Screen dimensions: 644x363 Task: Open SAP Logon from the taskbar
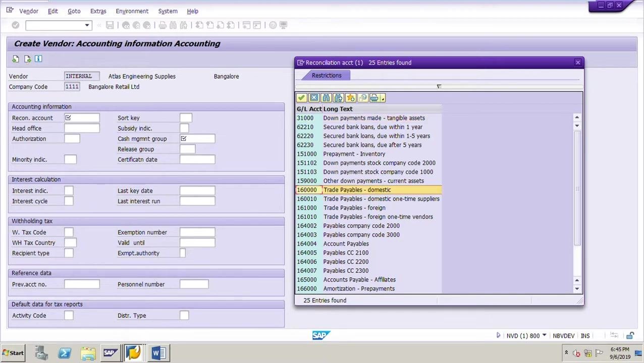(x=110, y=353)
